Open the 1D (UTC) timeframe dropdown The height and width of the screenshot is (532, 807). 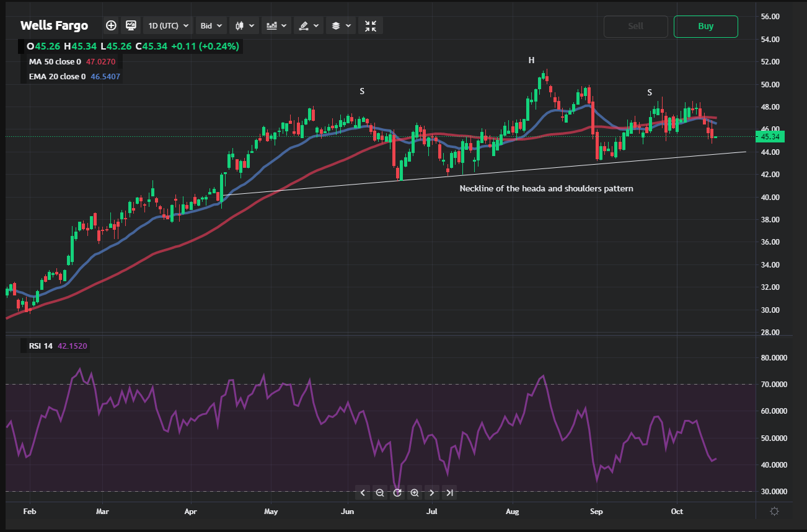169,26
